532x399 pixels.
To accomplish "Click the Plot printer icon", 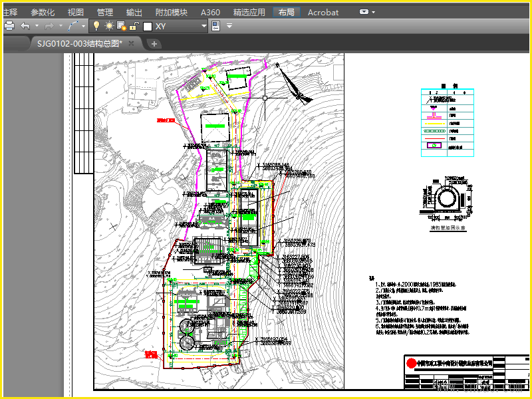I will [x=9, y=26].
